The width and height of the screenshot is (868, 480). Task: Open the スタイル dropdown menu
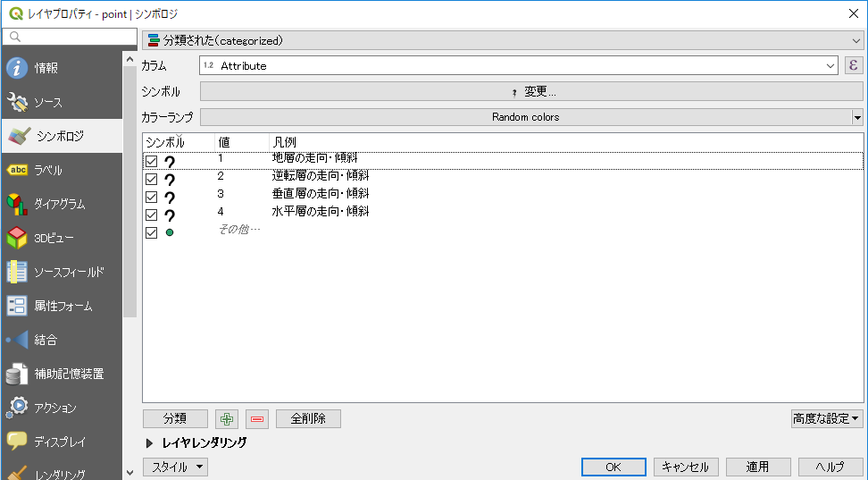(176, 467)
